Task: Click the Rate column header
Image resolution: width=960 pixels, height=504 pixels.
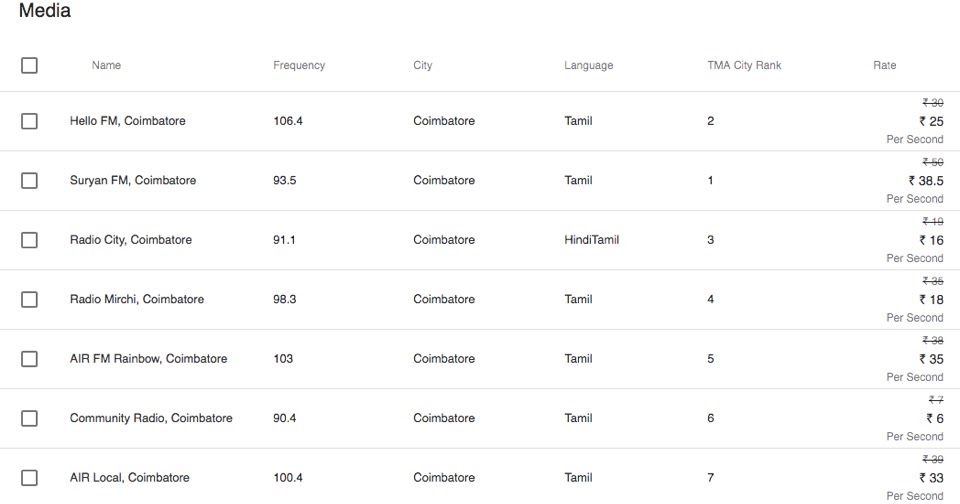Action: click(x=884, y=65)
